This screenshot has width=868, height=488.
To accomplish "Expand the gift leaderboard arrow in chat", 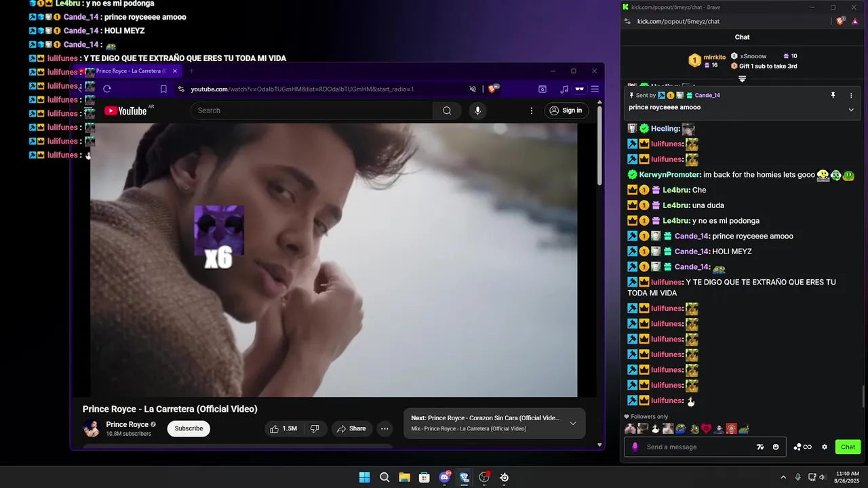I will coord(742,79).
